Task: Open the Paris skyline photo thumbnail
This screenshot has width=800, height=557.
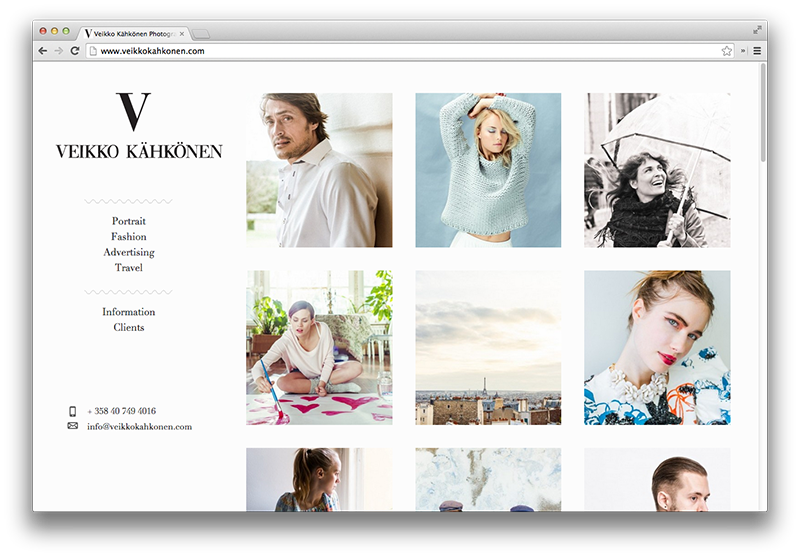Action: (488, 348)
